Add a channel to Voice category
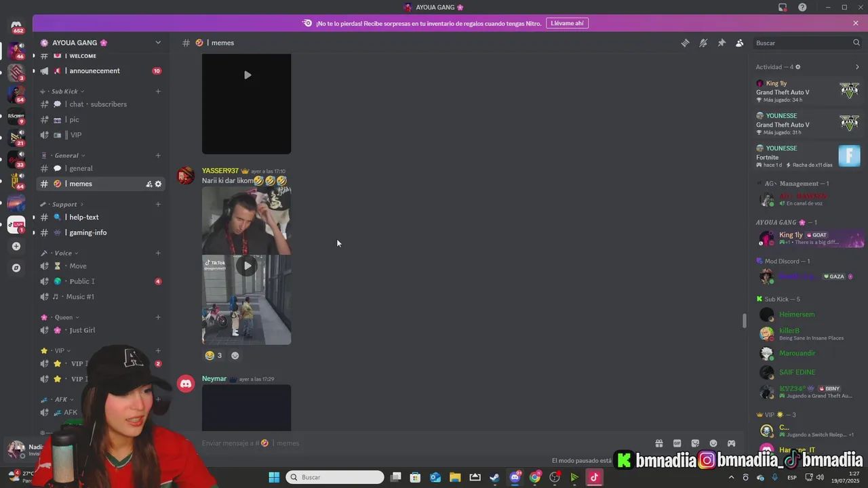The height and width of the screenshot is (488, 868). (x=158, y=253)
